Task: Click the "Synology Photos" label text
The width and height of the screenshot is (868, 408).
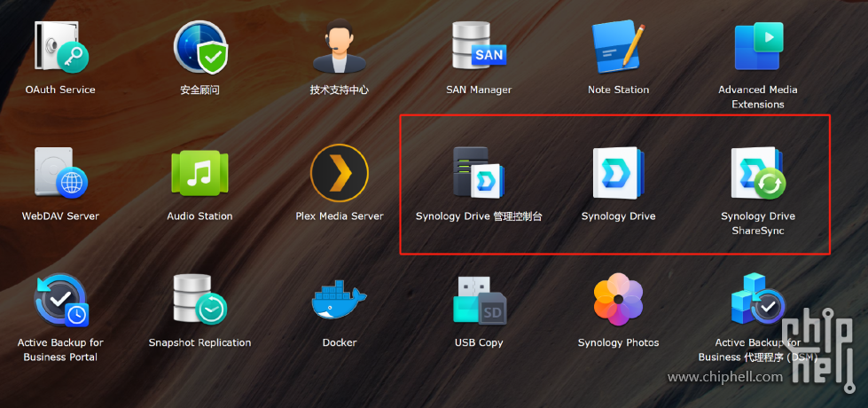Action: [618, 342]
